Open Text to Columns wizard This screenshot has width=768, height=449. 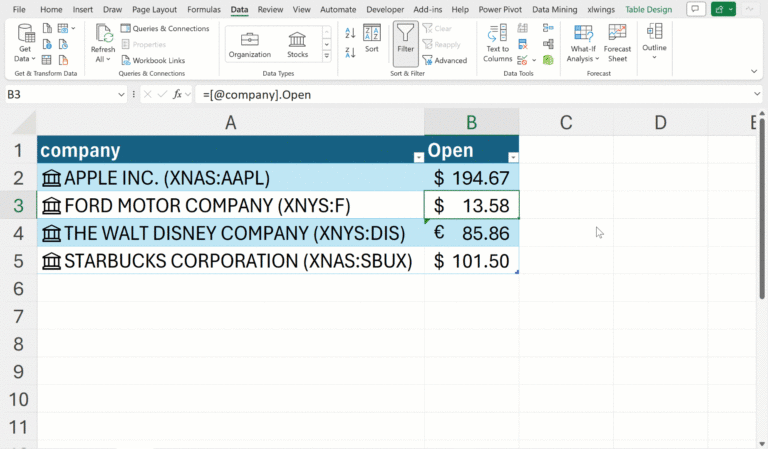click(x=497, y=42)
